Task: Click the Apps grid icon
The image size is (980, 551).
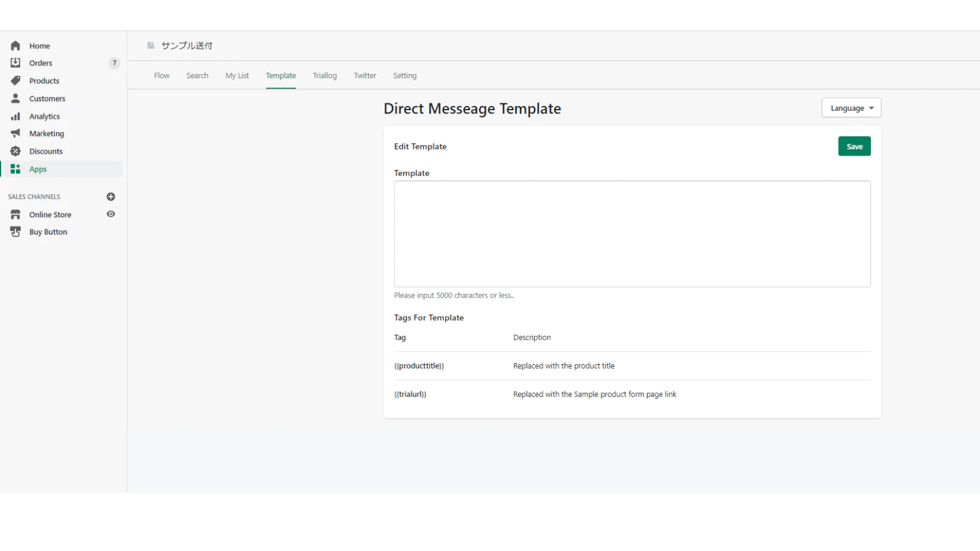Action: coord(15,169)
